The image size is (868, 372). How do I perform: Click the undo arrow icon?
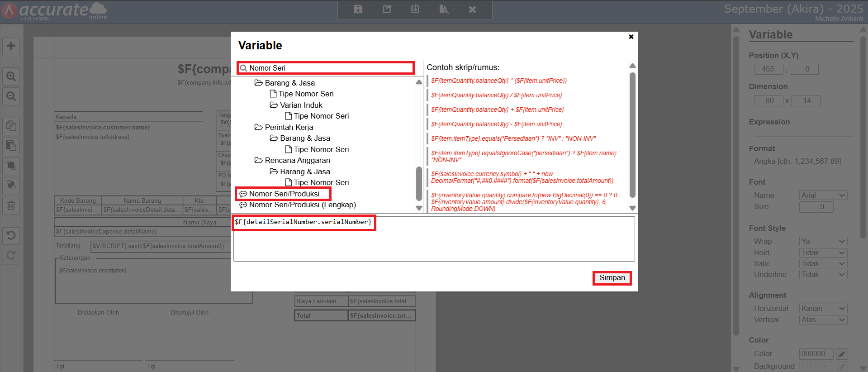[11, 235]
